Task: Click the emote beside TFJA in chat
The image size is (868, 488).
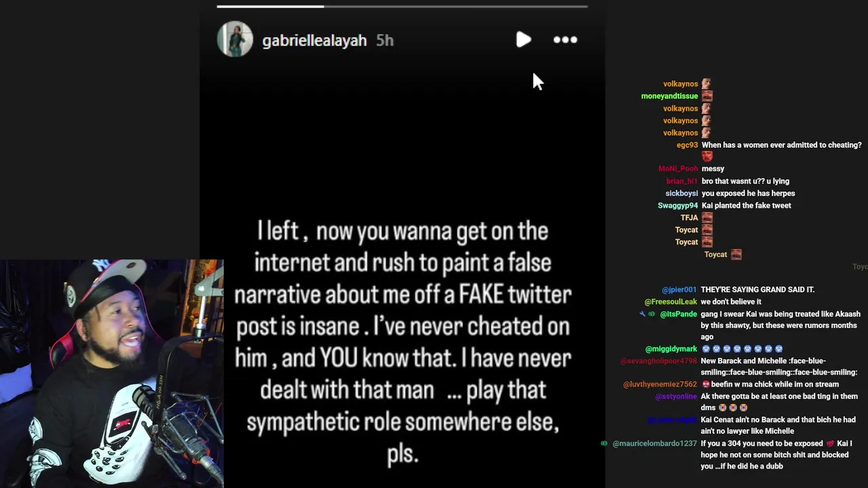Action: [x=707, y=218]
